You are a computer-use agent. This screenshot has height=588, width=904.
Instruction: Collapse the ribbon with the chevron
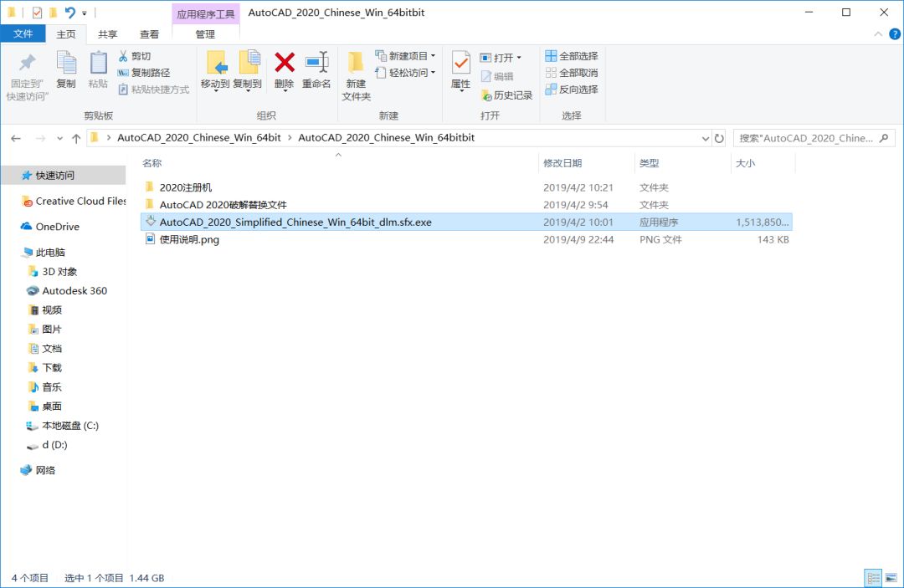click(878, 34)
